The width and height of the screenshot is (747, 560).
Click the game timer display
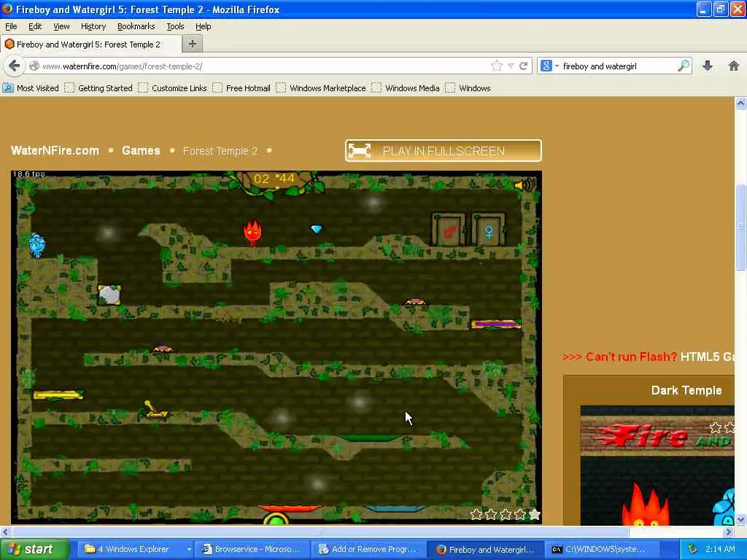pyautogui.click(x=274, y=179)
